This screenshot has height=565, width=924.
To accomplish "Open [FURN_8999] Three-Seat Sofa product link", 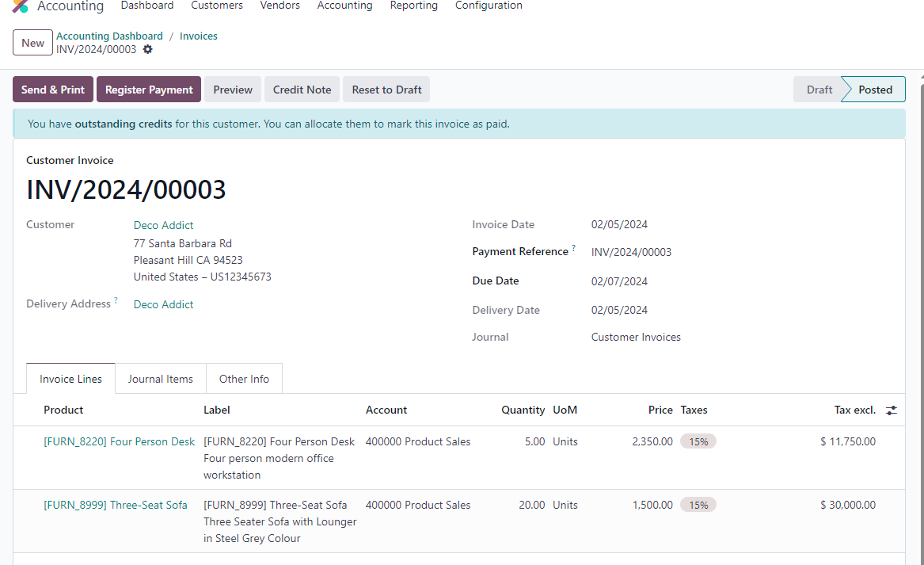I will pos(116,505).
